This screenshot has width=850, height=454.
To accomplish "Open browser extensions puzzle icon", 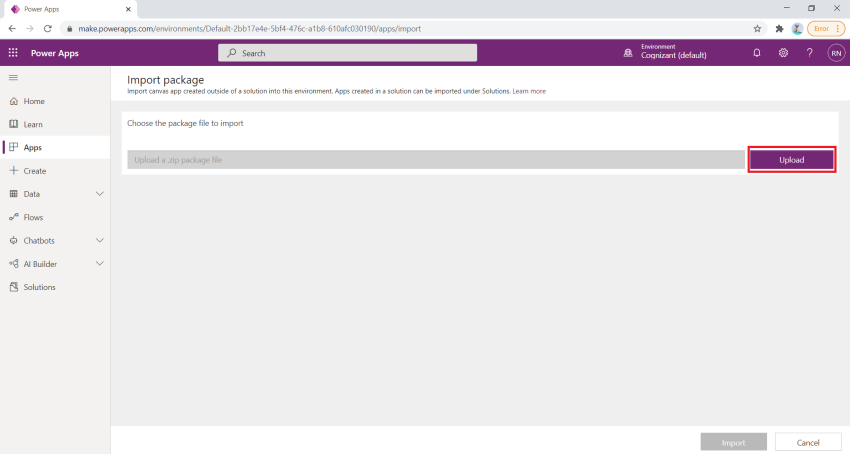I will pyautogui.click(x=780, y=29).
